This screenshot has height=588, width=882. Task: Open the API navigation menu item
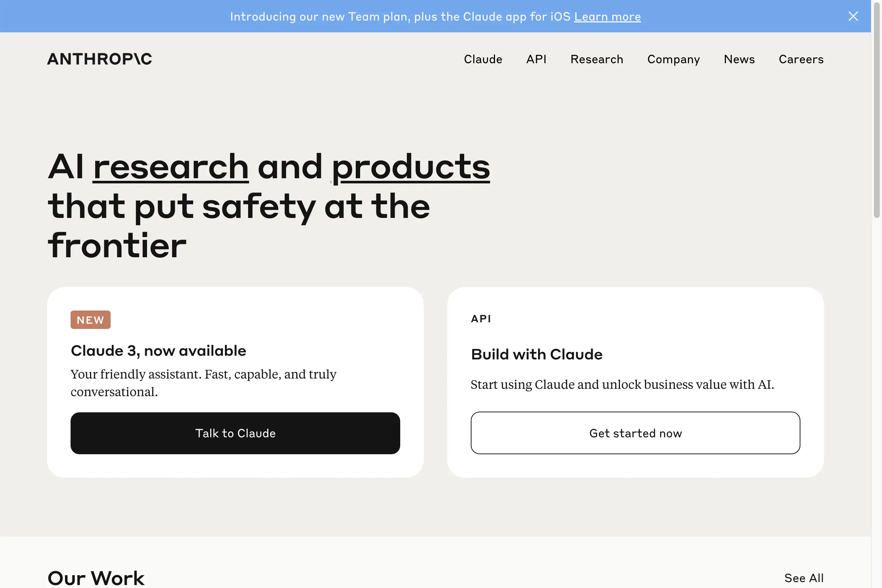pos(536,59)
